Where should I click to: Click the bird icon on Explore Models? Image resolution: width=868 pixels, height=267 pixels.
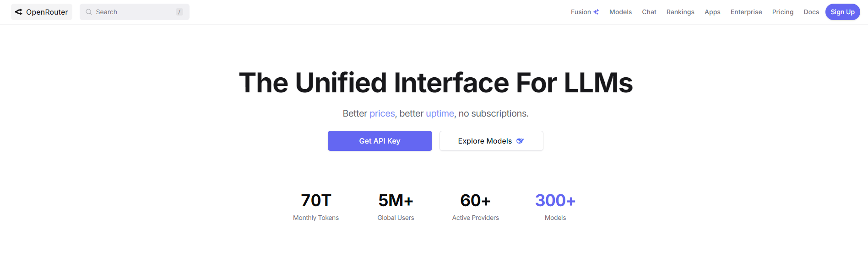(x=520, y=141)
